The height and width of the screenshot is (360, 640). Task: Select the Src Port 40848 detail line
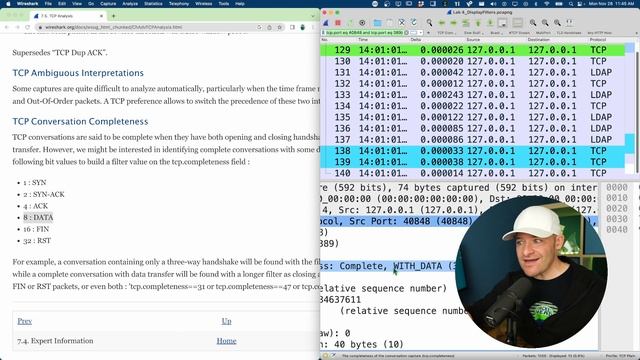(x=459, y=221)
